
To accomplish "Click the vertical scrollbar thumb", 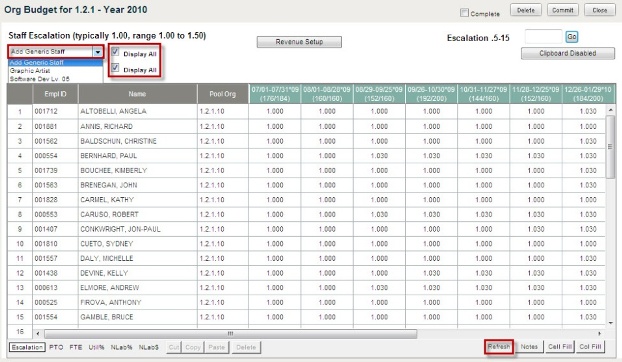I will click(x=610, y=147).
